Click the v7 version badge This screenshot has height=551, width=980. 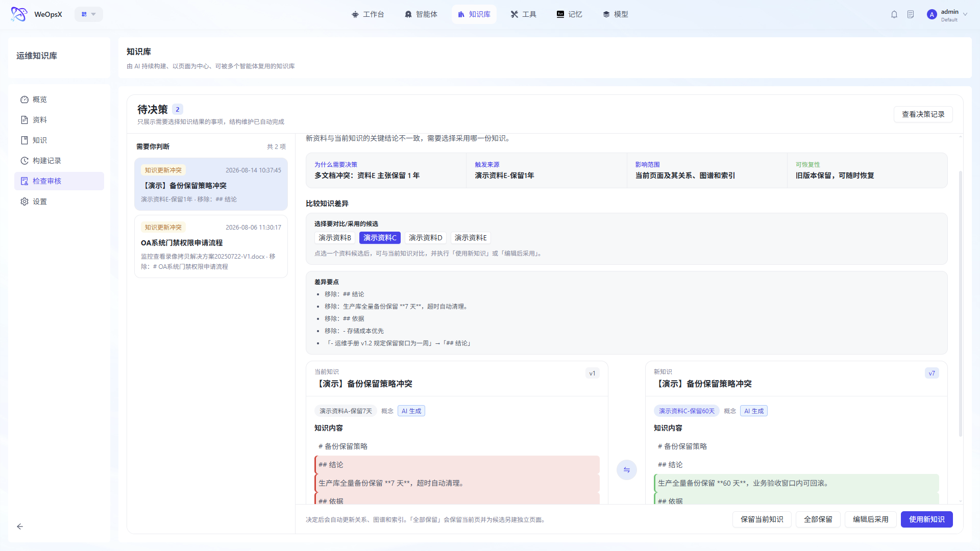[932, 373]
